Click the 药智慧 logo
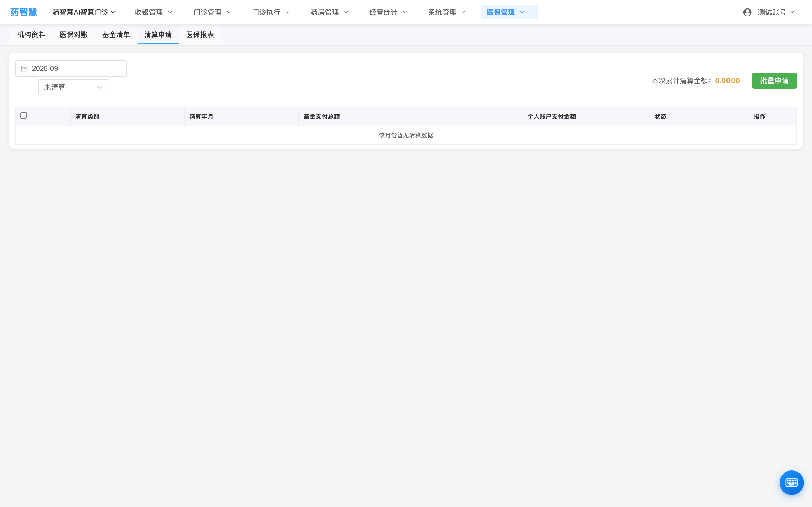Image resolution: width=812 pixels, height=507 pixels. tap(24, 12)
